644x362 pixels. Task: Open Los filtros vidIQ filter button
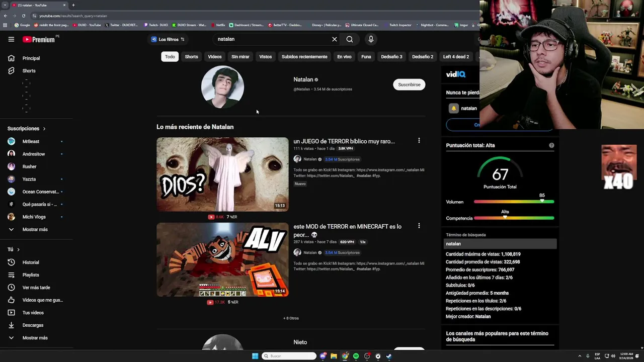(x=168, y=39)
